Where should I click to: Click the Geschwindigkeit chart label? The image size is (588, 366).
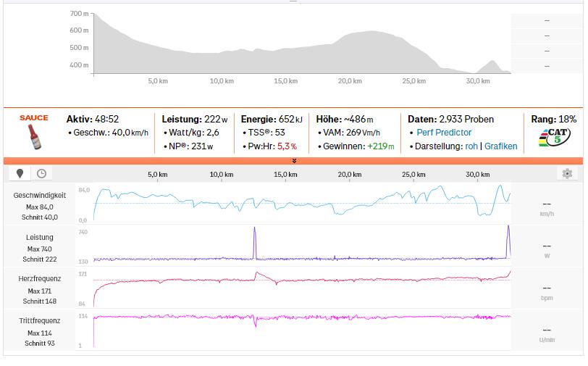40,195
